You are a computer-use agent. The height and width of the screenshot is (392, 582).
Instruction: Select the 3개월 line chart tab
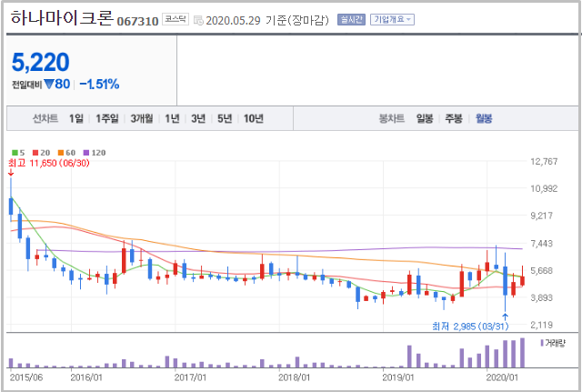click(142, 118)
